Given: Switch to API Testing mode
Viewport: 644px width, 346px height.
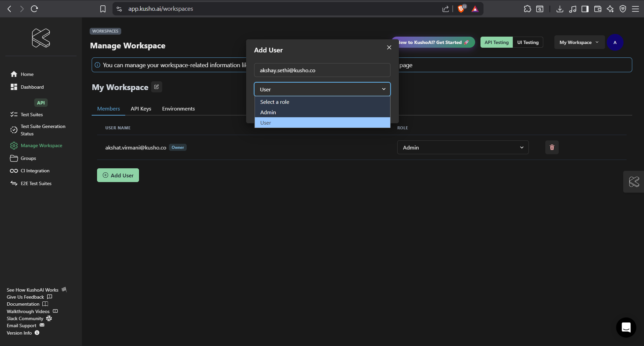Looking at the screenshot, I should pos(496,42).
